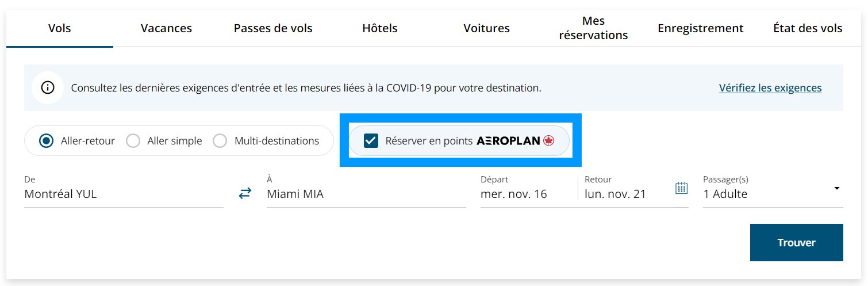Expand the Passager(s) dropdown arrow
This screenshot has height=286, width=868.
(x=836, y=189)
